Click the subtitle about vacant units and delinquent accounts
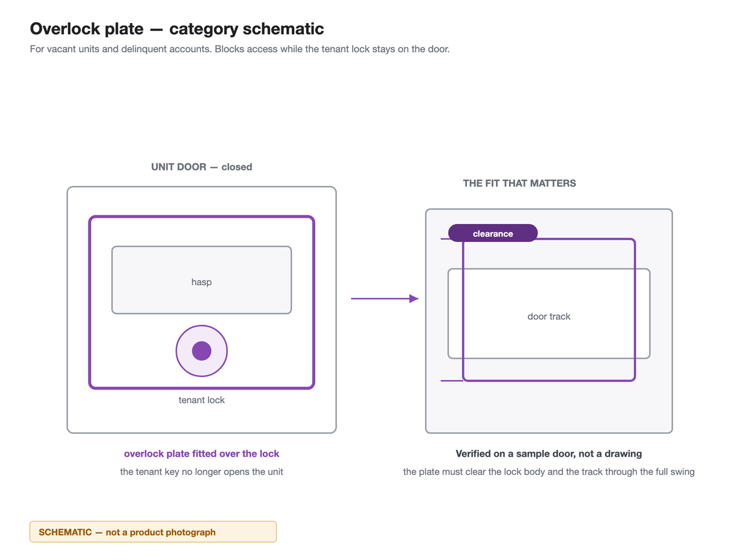 coord(240,49)
